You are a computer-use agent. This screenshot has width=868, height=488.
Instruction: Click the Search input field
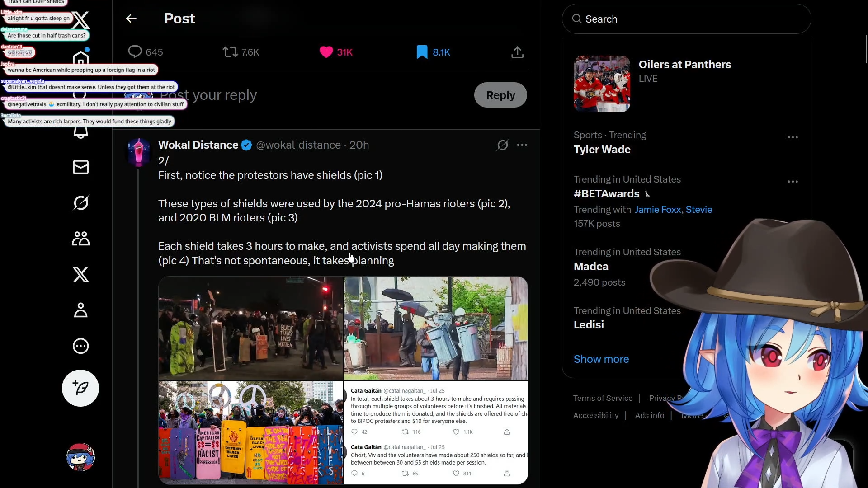pos(686,19)
